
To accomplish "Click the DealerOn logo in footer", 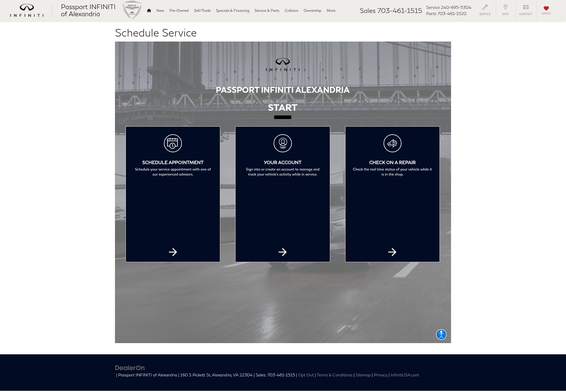I will pos(130,368).
